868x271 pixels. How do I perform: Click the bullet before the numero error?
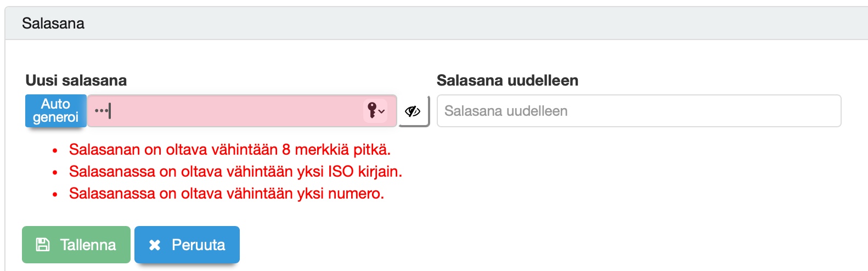point(55,194)
